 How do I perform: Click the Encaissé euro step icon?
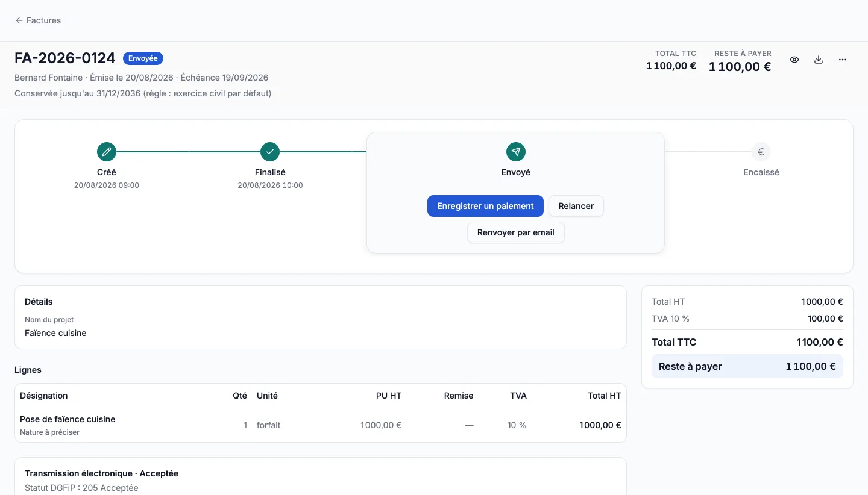pyautogui.click(x=761, y=152)
